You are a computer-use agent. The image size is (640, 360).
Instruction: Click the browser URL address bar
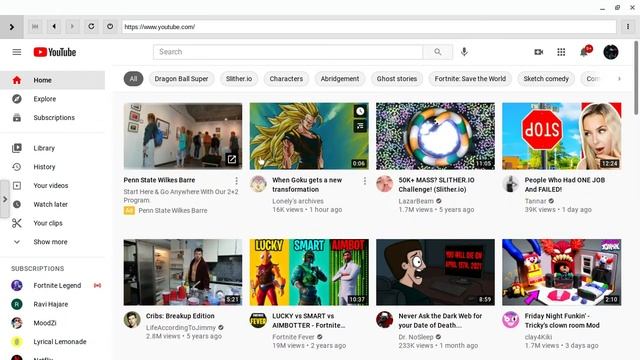tap(369, 27)
